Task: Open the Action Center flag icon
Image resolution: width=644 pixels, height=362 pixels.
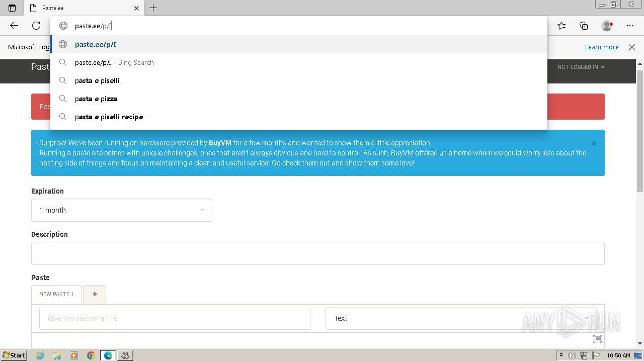Action: coord(596,355)
